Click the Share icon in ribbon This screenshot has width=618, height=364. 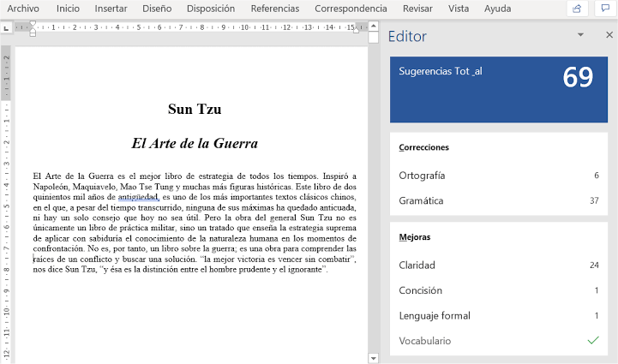point(577,9)
